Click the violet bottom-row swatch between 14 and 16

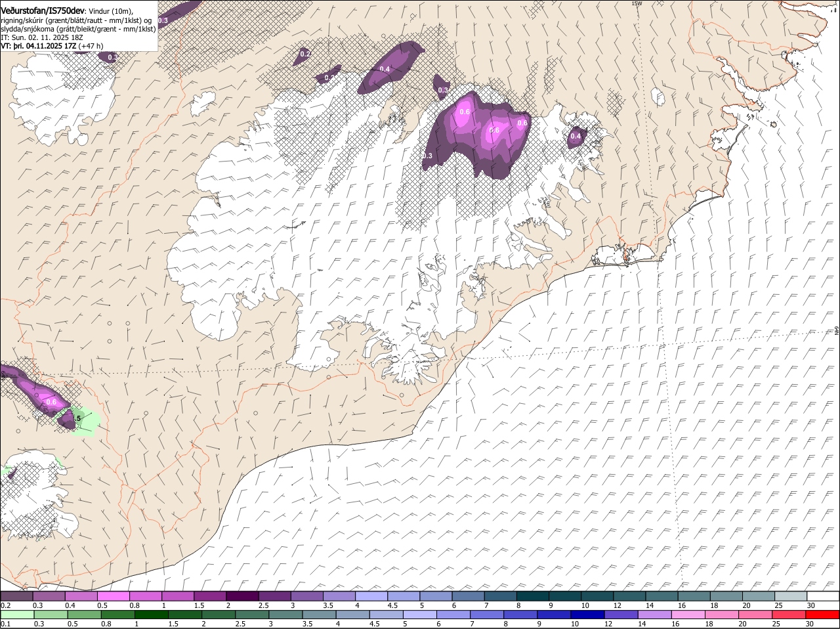point(656,615)
